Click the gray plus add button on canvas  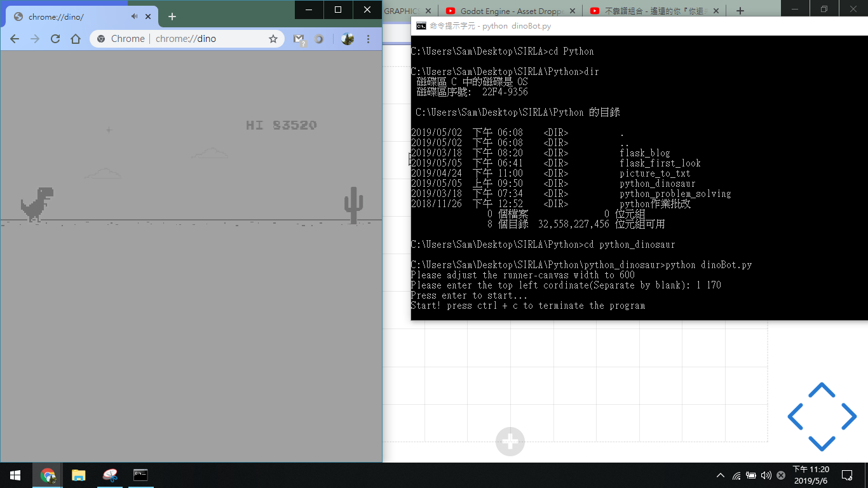(x=510, y=441)
